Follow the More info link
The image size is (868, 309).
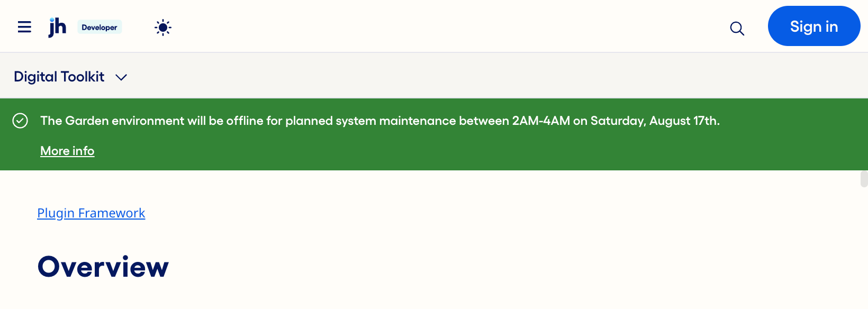[67, 151]
